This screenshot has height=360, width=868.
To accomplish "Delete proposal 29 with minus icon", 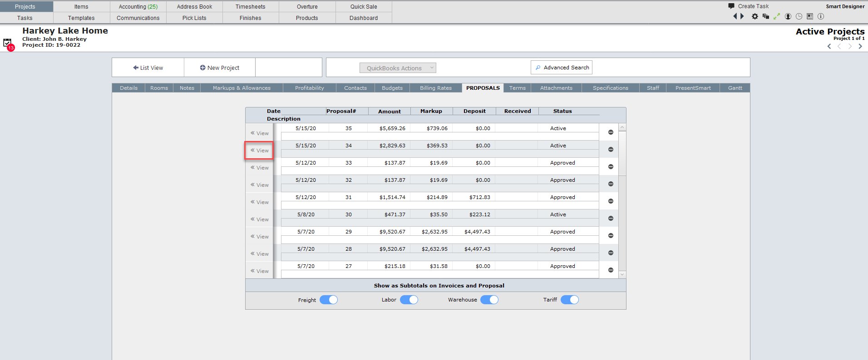I will (x=611, y=236).
